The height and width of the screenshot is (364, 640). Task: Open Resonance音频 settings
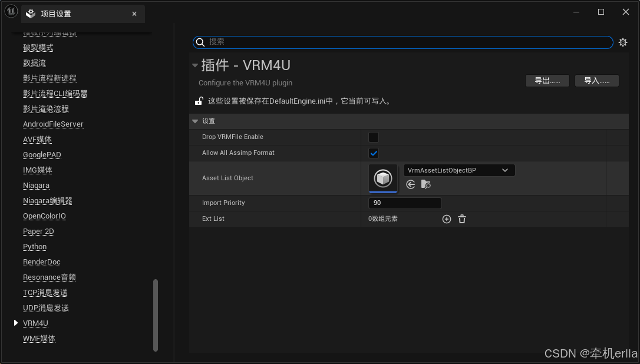[50, 277]
